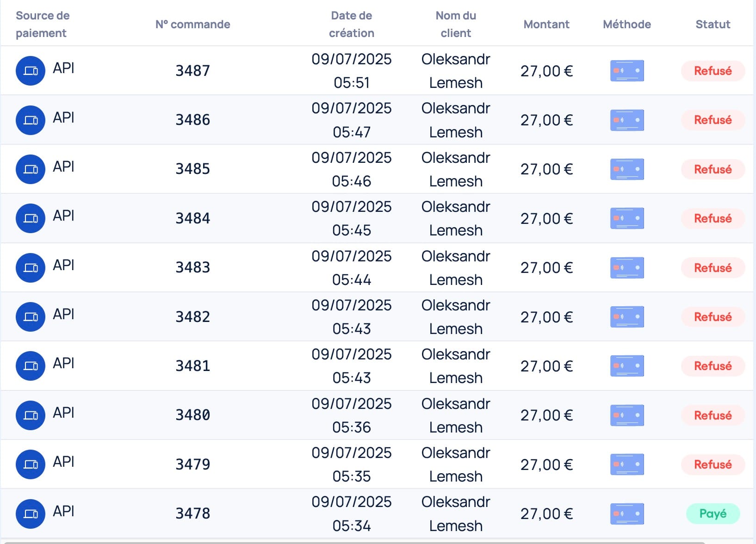
Task: Click the API label in order 3482 row
Action: tap(63, 314)
